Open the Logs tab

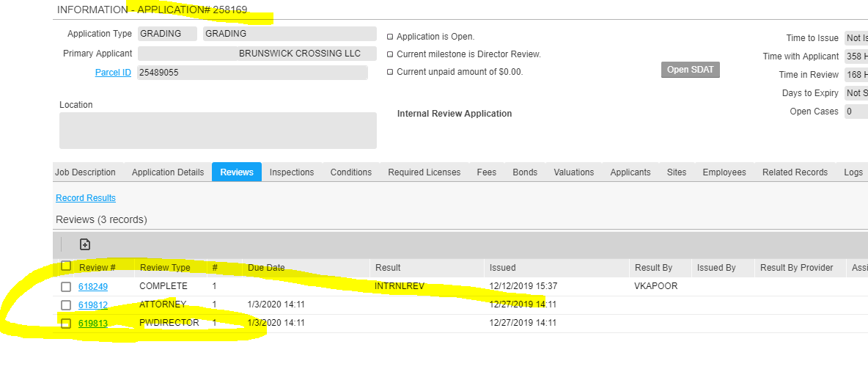tap(853, 172)
